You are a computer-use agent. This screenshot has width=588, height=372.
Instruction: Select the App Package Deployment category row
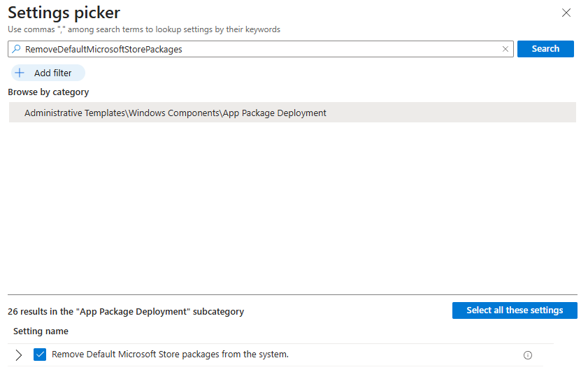(292, 113)
